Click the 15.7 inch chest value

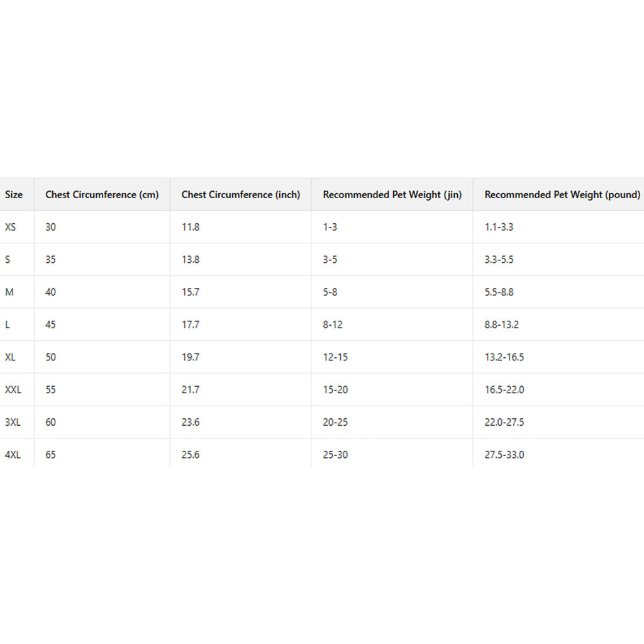[x=191, y=292]
